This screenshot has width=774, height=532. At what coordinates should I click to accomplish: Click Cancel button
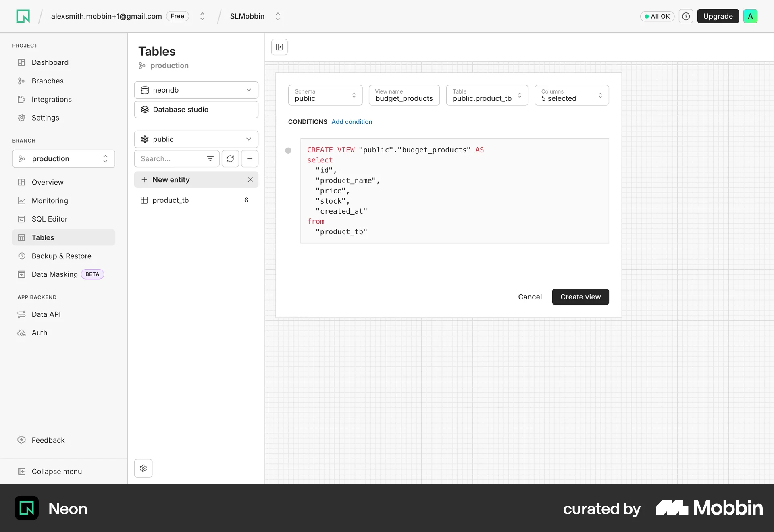pyautogui.click(x=530, y=297)
